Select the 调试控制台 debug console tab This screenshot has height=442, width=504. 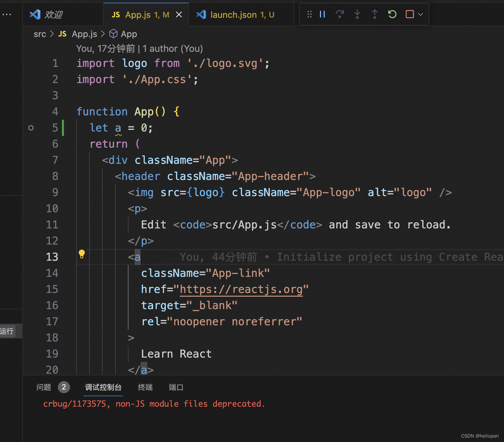103,388
